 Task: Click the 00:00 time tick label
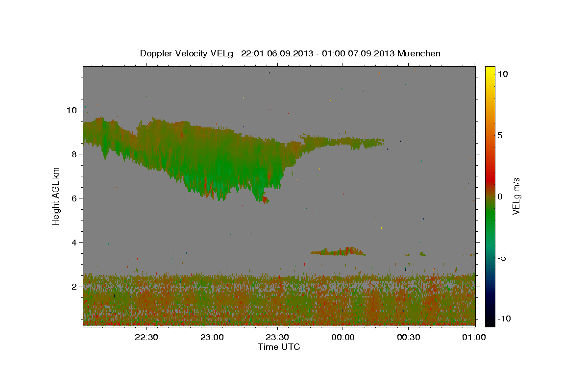tap(343, 337)
